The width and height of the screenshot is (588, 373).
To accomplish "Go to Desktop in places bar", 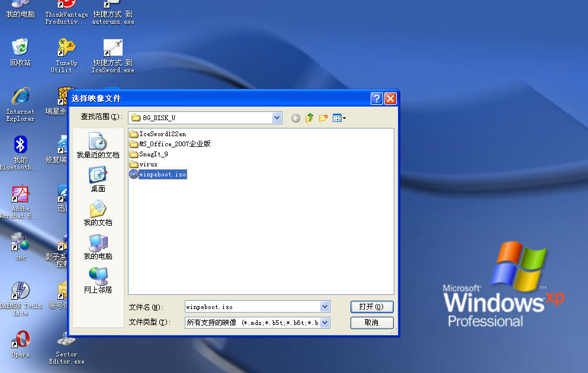I will coord(98,179).
